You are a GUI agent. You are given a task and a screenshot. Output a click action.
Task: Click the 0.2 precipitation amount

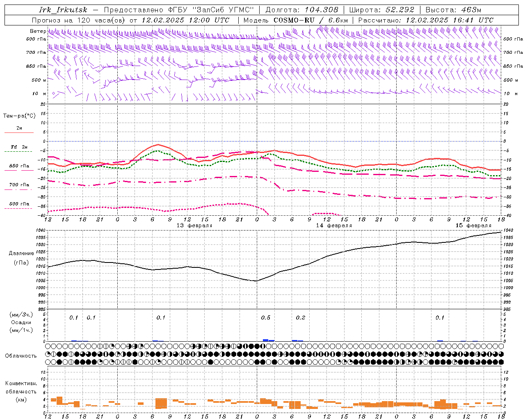pos(301,317)
